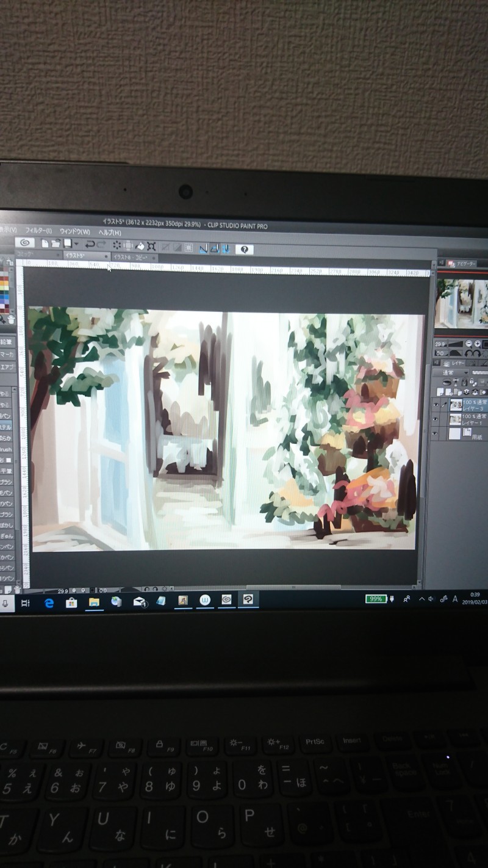Zoom in using the Navigator plus magnifier
488x868 pixels.
click(478, 344)
